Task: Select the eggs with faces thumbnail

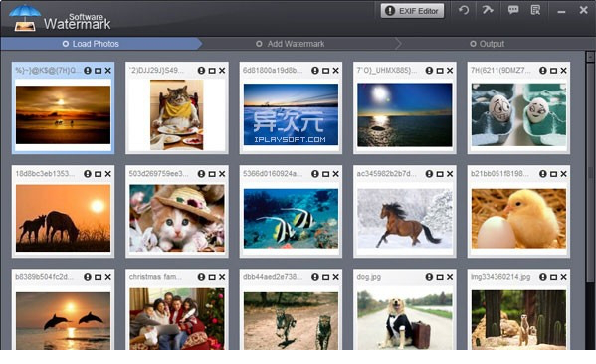Action: (x=518, y=114)
